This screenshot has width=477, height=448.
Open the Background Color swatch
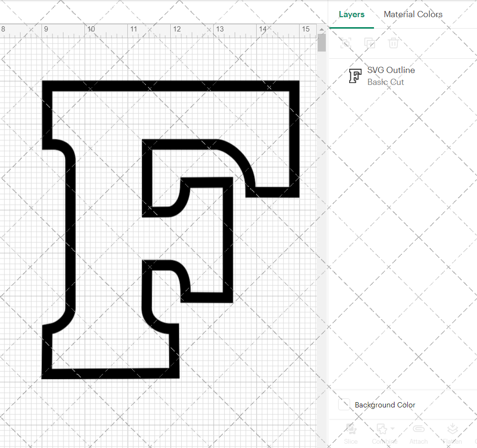click(344, 405)
